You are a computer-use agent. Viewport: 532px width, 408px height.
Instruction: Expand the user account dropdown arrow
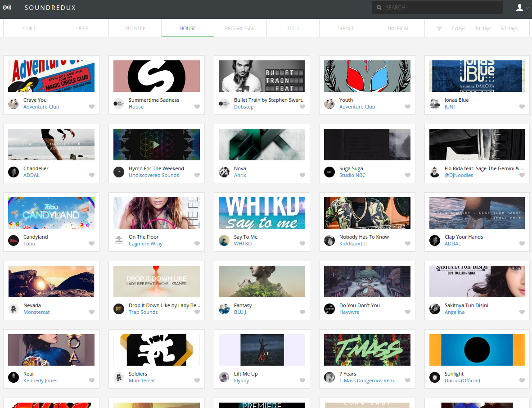(527, 8)
